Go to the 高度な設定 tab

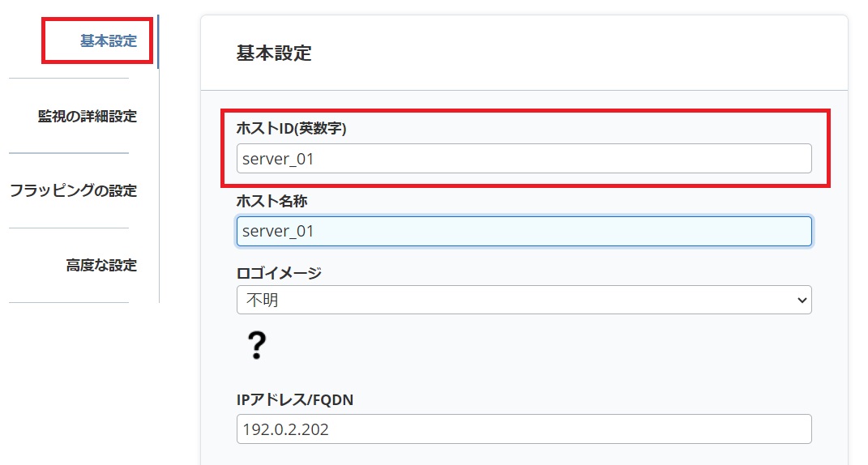pos(101,265)
